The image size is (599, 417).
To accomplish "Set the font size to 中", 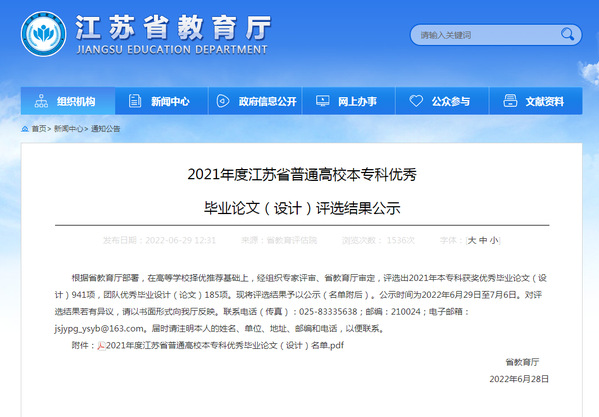I will (483, 240).
